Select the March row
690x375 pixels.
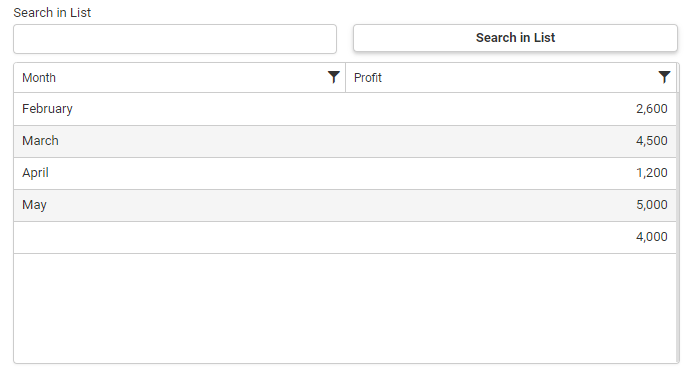click(x=345, y=141)
